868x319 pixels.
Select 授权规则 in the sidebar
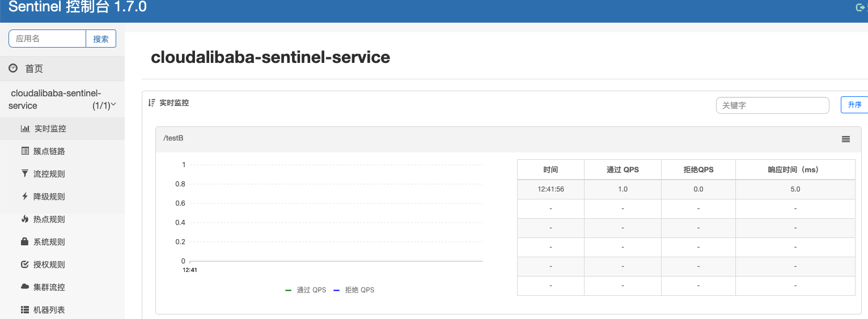click(x=62, y=265)
